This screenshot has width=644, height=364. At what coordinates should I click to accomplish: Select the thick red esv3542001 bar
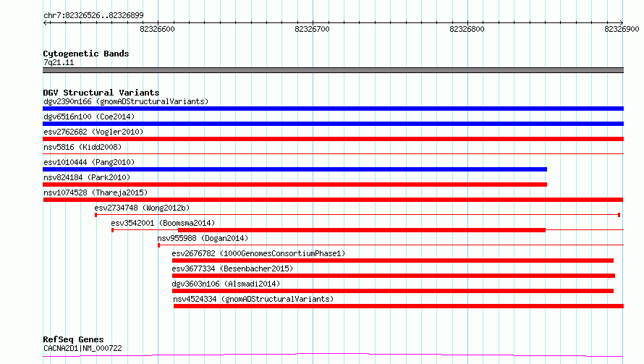[x=361, y=230]
